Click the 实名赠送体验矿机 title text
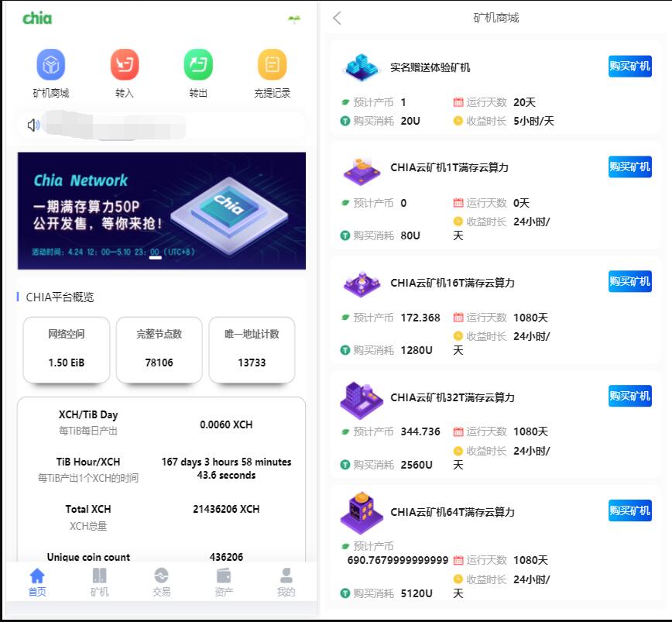672x622 pixels. (x=430, y=67)
